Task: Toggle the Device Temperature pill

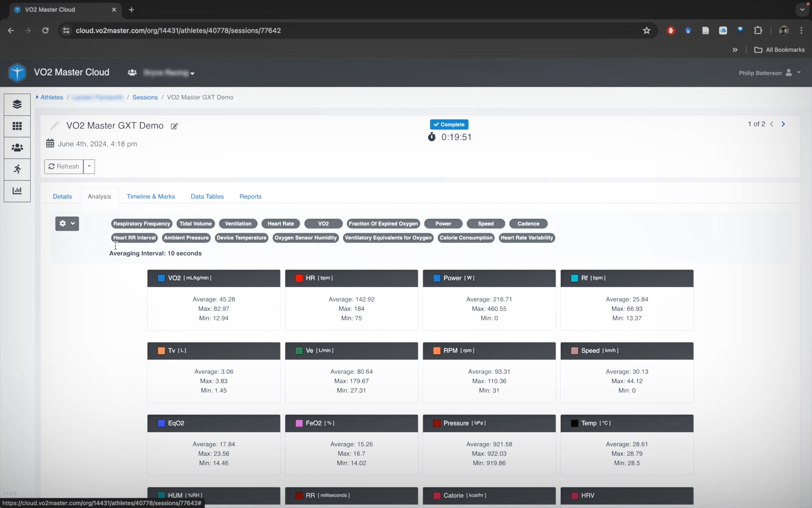Action: (x=242, y=238)
